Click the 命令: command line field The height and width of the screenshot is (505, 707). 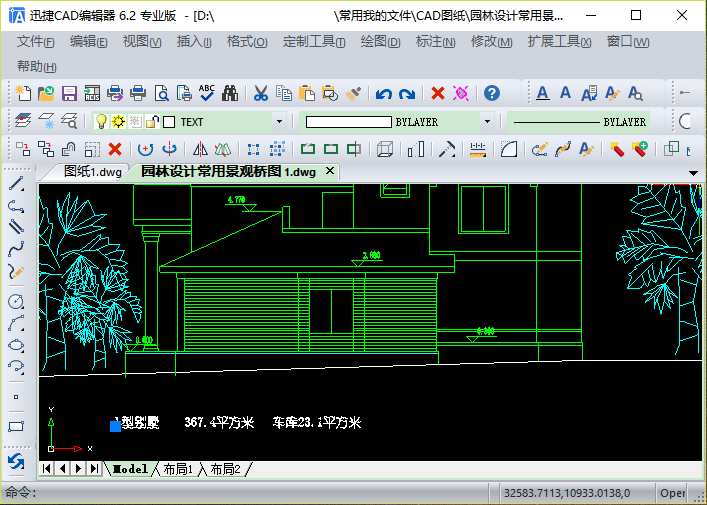pos(245,493)
